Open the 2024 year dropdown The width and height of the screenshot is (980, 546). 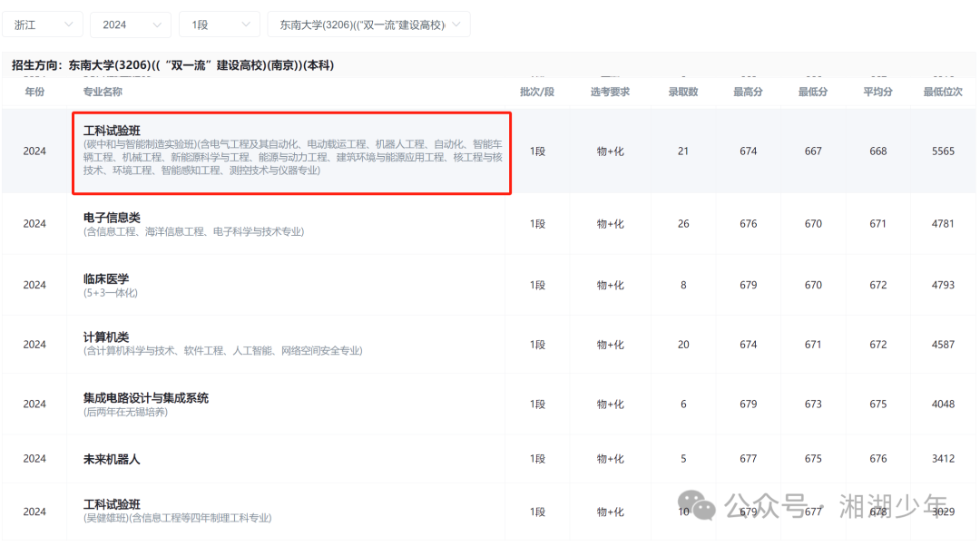pos(131,25)
